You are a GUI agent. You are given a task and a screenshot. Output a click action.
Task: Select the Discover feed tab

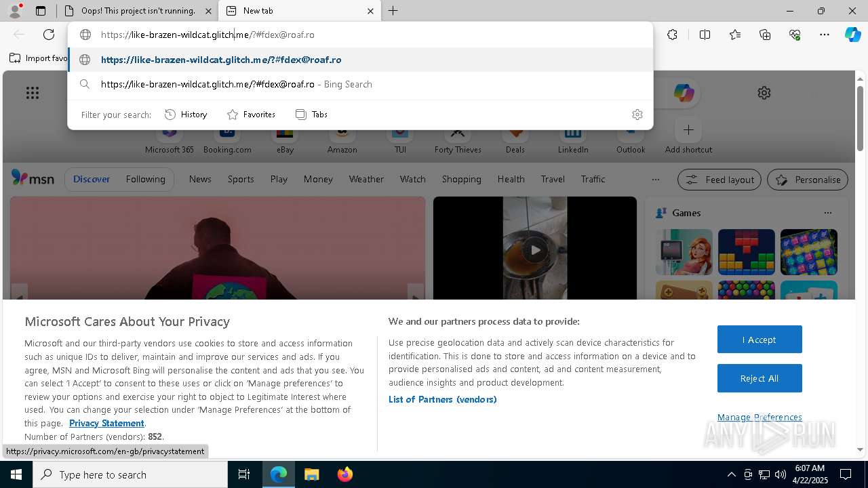[92, 179]
